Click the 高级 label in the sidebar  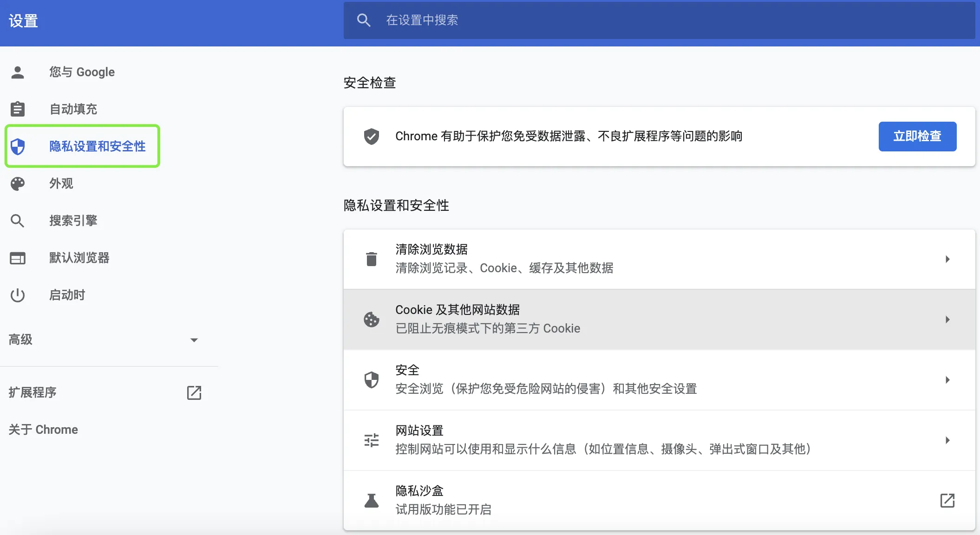(x=20, y=339)
